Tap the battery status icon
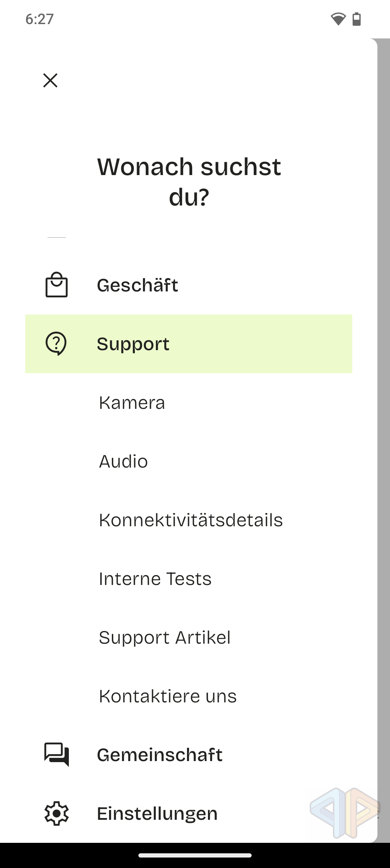Screen dimensions: 390x868 [356, 19]
